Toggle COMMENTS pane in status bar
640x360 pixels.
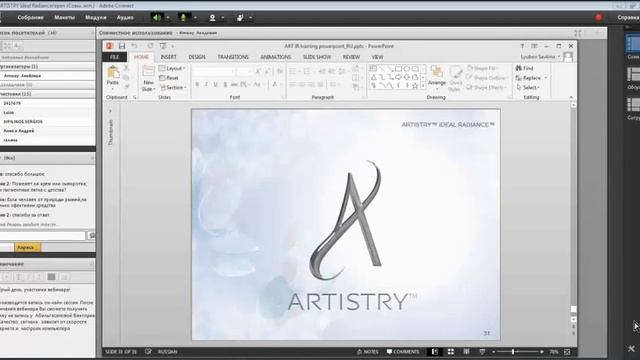tap(403, 351)
